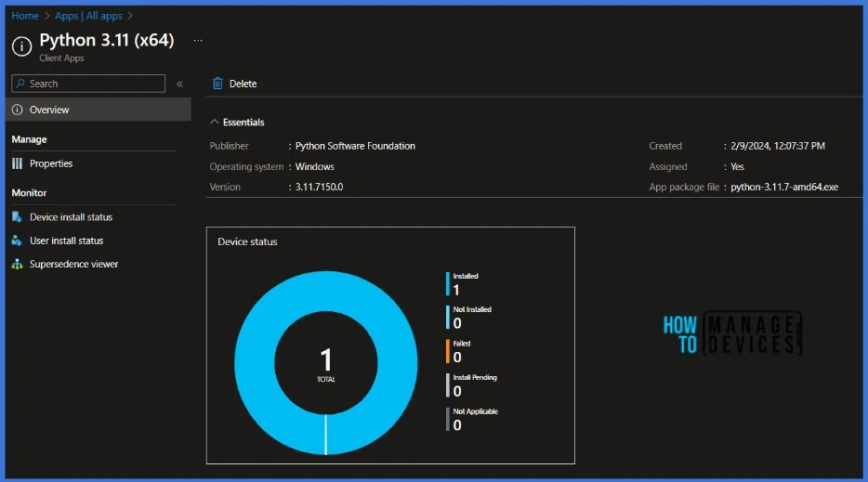868x482 pixels.
Task: Select Overview in the side menu
Action: [99, 110]
